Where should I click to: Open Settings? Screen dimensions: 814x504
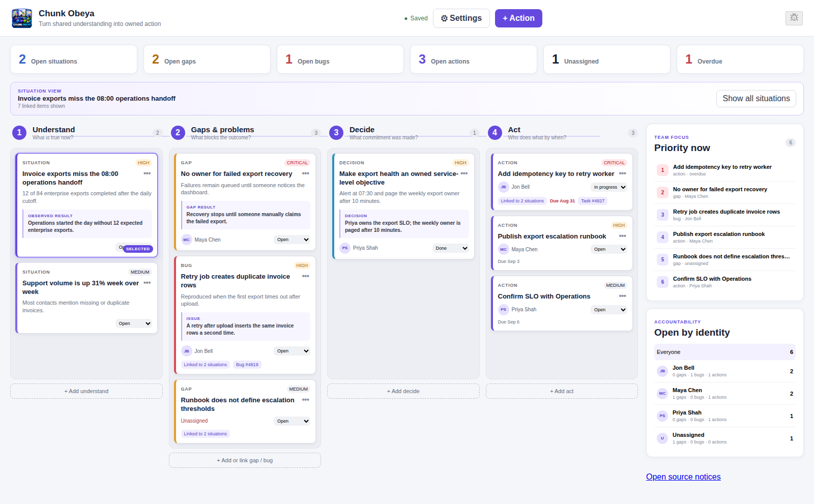461,18
